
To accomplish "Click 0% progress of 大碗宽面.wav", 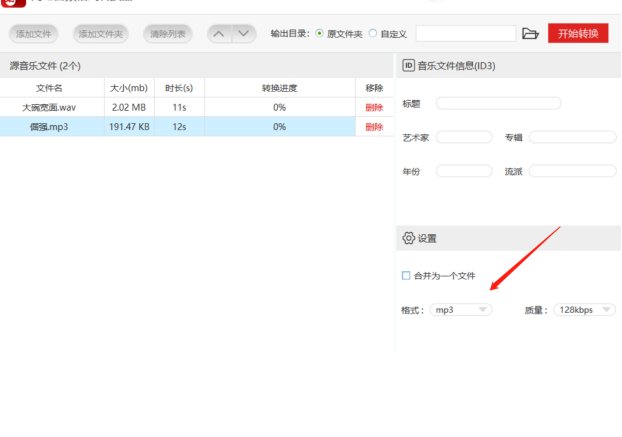I will (x=280, y=107).
